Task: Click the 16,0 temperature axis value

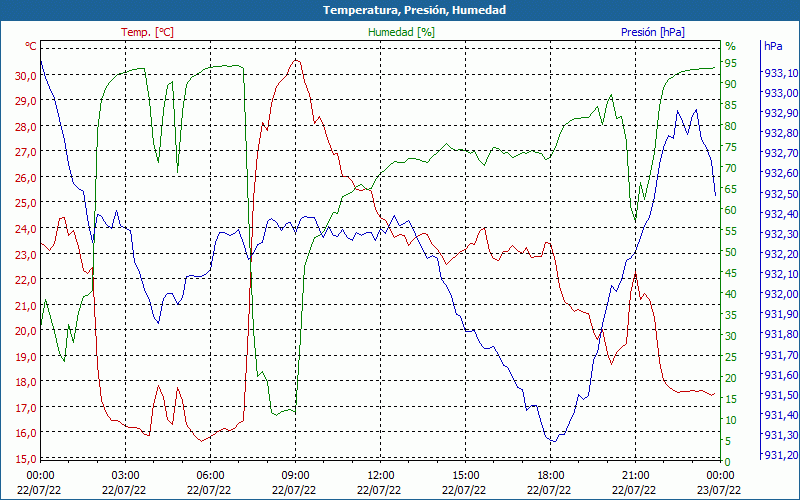Action: point(26,433)
